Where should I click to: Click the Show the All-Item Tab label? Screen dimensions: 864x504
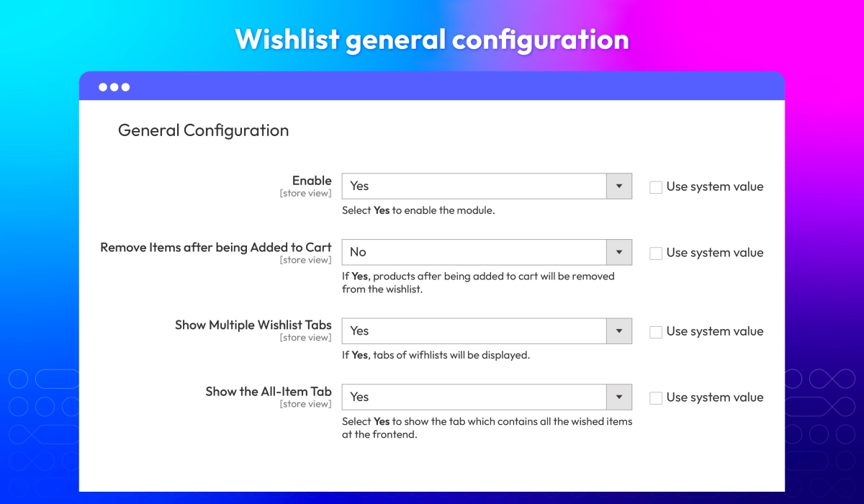coord(269,392)
